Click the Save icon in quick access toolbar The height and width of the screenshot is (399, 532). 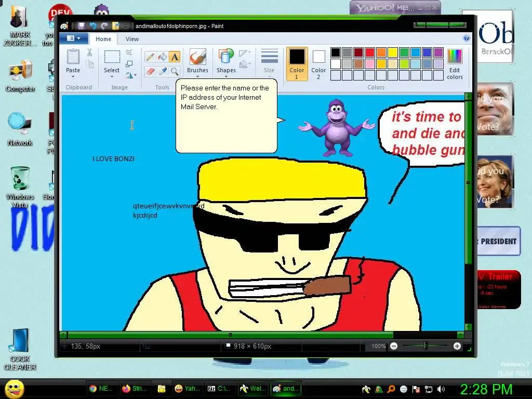pyautogui.click(x=81, y=26)
